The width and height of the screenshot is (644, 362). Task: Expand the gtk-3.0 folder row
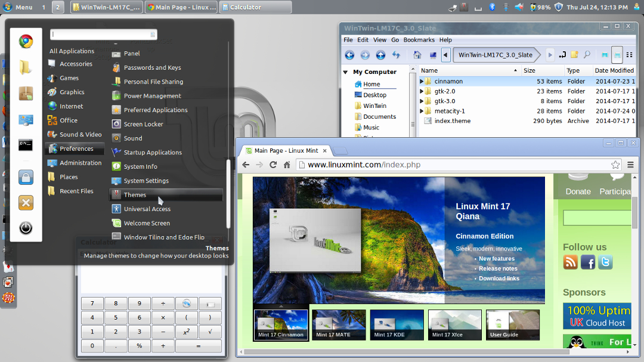422,101
